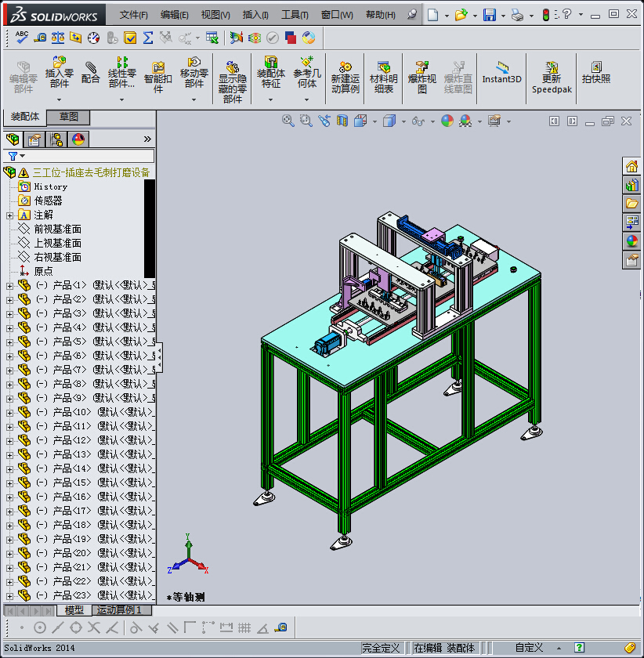Viewport: 644px width, 658px height.
Task: Toggle Hide/Show Items glasses icon
Action: coord(418,121)
